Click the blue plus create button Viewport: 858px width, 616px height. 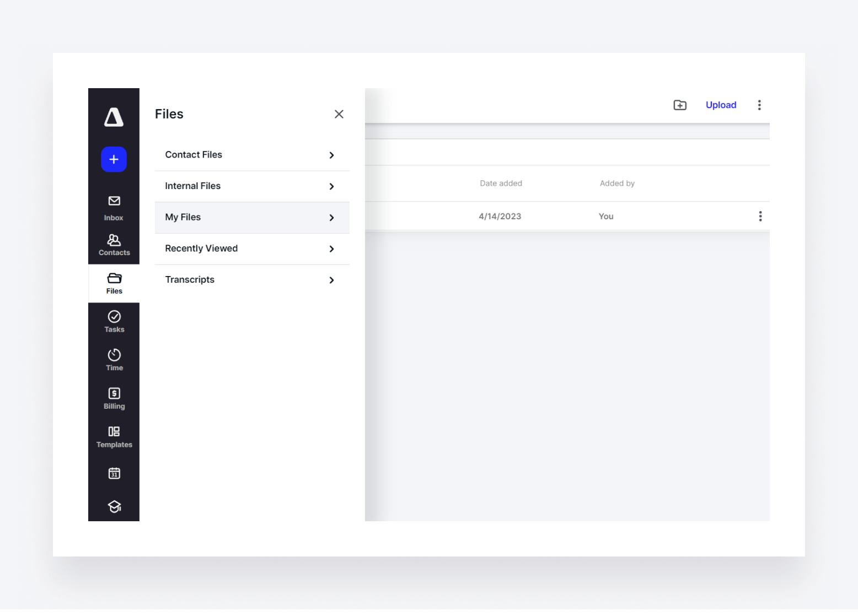(x=114, y=159)
